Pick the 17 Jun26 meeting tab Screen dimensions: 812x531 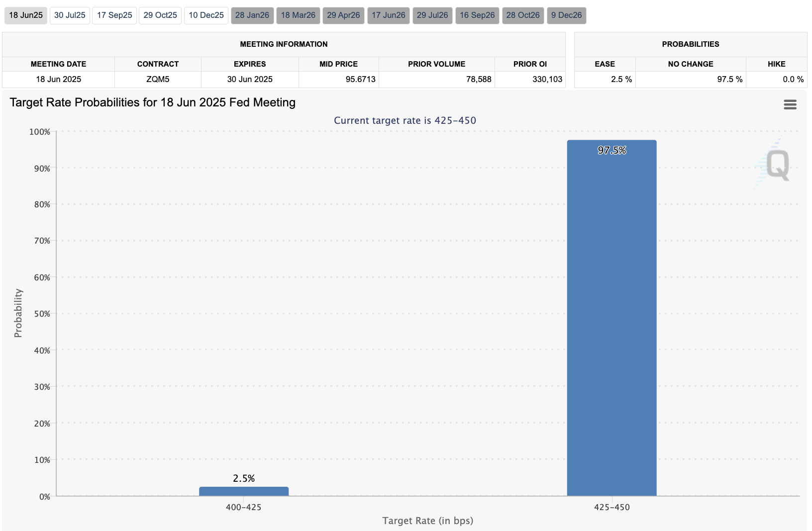[x=388, y=15]
